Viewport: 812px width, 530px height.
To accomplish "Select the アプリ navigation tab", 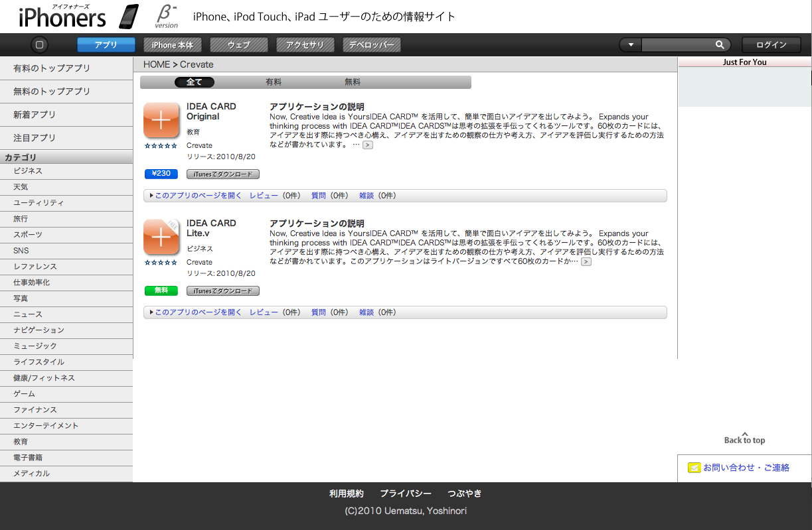I will (x=106, y=45).
